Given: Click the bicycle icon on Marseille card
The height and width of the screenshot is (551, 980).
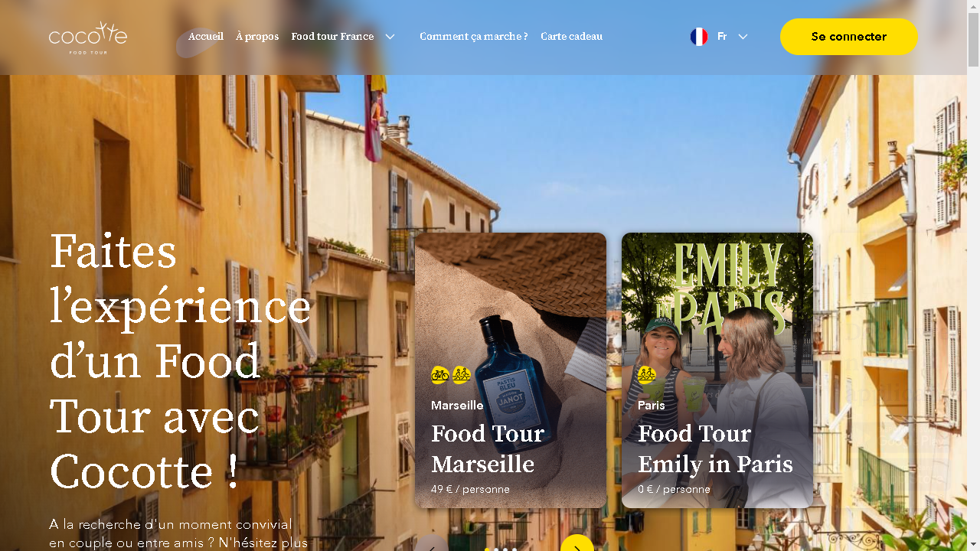Looking at the screenshot, I should pos(439,374).
